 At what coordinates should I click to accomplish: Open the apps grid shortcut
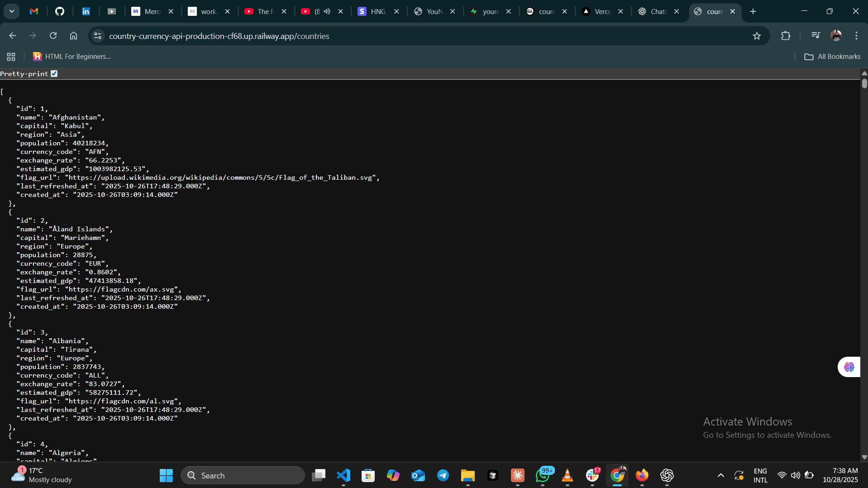pos(11,57)
